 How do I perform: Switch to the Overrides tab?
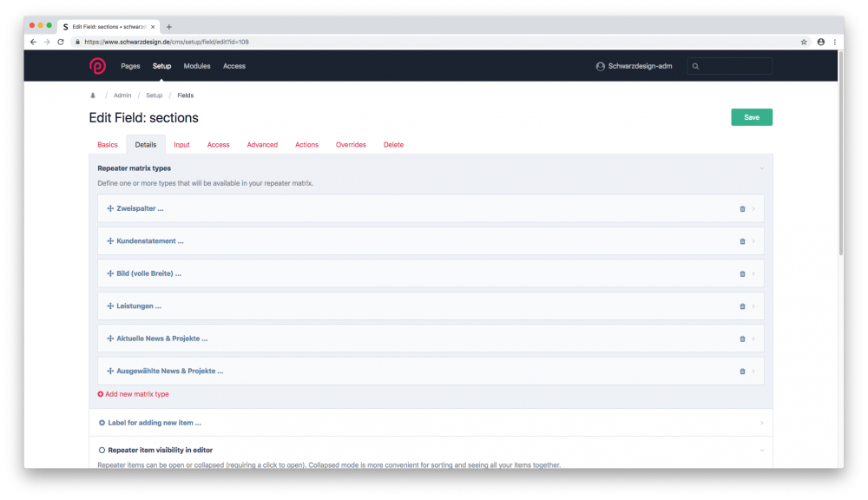(x=351, y=144)
